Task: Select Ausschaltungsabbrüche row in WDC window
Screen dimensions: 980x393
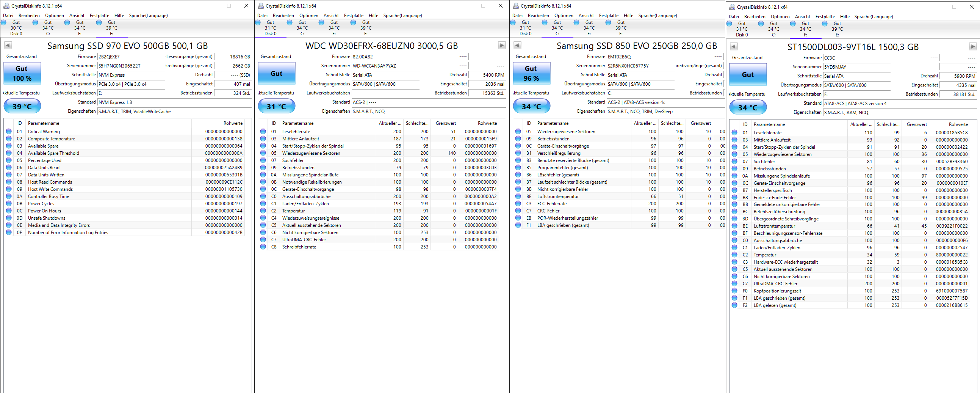Action: (x=379, y=196)
